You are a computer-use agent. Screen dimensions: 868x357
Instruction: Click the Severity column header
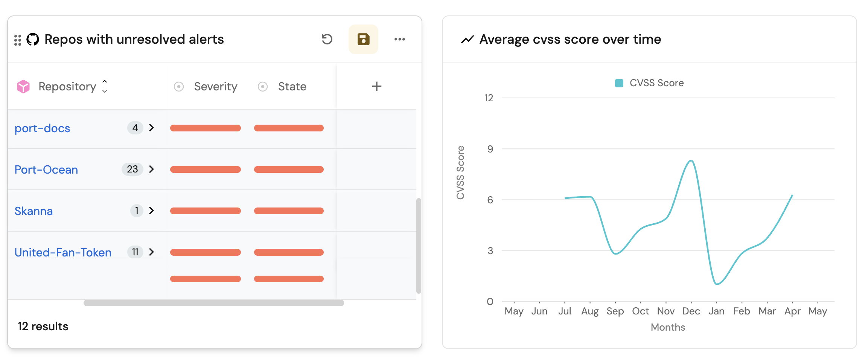point(215,87)
